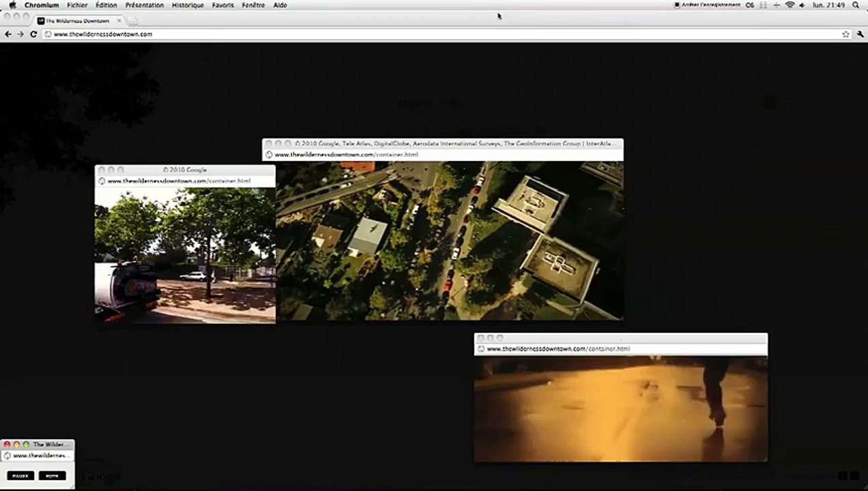Open the Aide menu
This screenshot has height=491, width=868.
280,5
